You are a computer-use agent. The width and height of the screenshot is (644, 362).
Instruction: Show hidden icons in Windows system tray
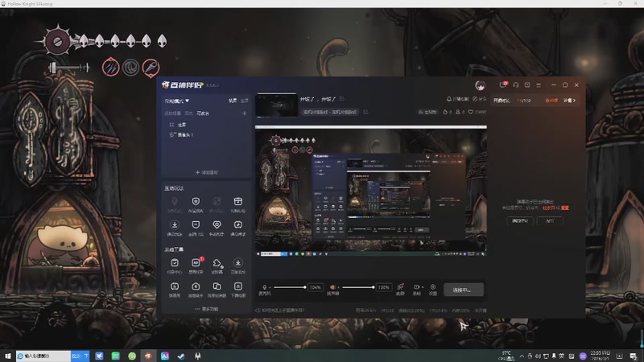[522, 356]
